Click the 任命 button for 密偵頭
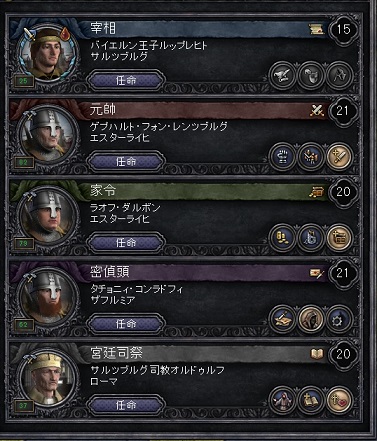Screen dimensions: 377x441 [x=126, y=324]
